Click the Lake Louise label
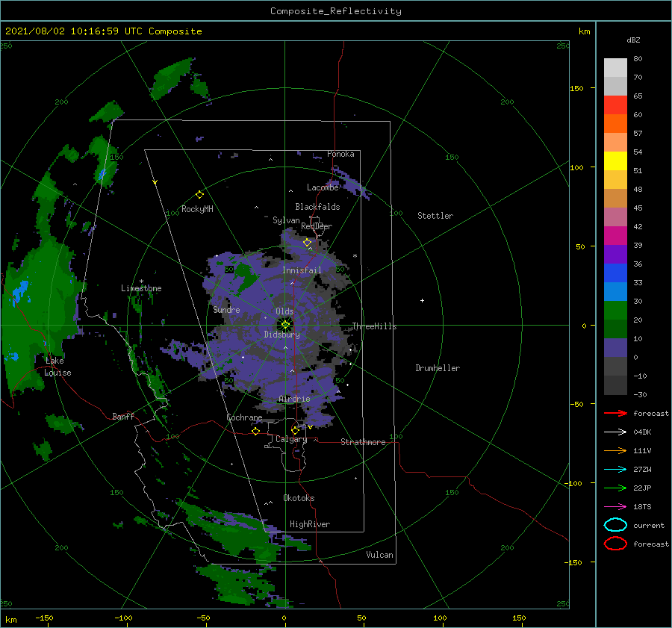Viewport: 672px width, 628px height. (57, 367)
